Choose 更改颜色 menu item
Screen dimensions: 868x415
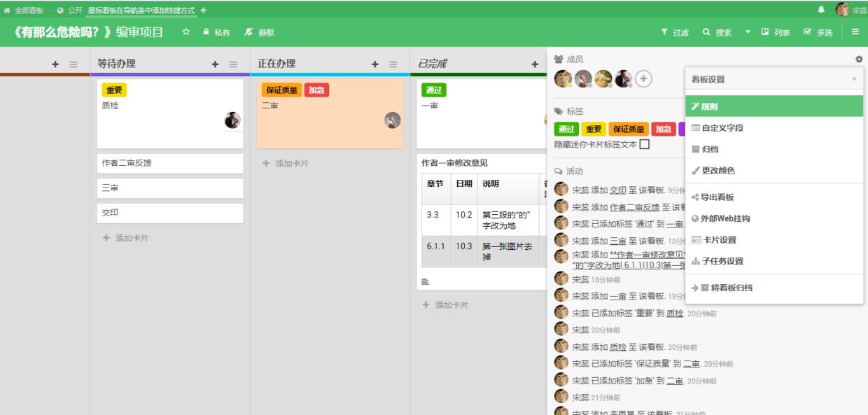point(774,170)
